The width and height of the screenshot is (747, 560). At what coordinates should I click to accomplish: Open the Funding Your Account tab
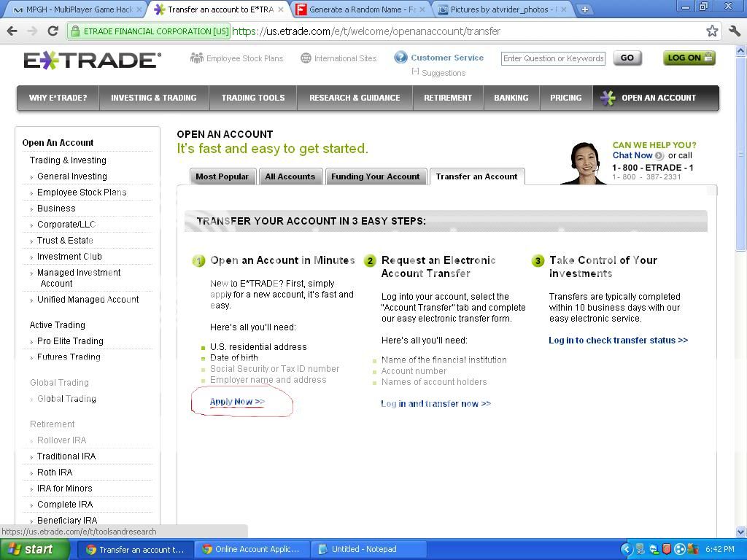coord(376,176)
